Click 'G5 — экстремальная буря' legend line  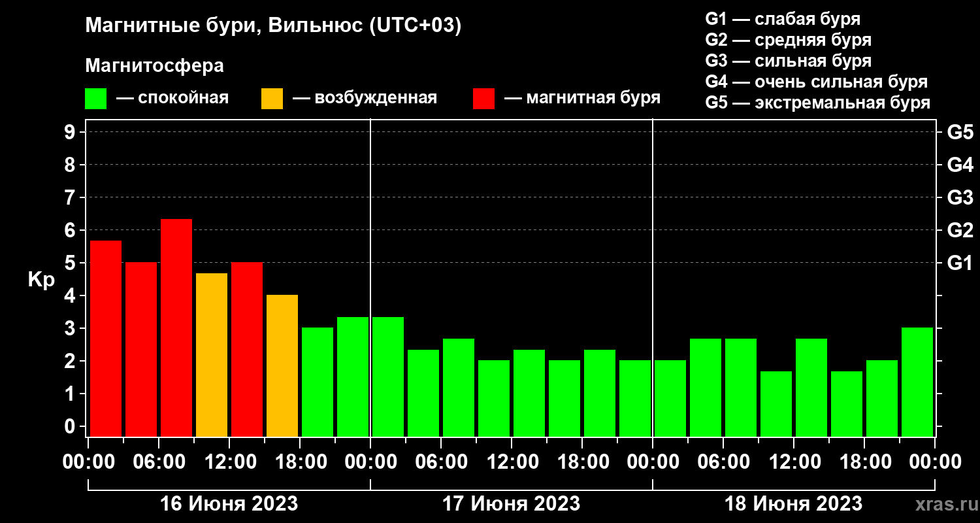(x=818, y=103)
